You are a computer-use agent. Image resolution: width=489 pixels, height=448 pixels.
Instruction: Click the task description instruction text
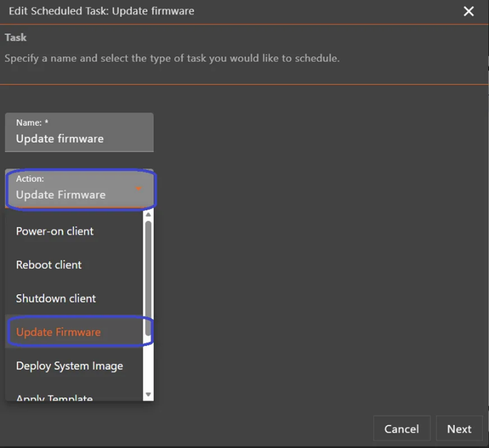click(x=172, y=58)
